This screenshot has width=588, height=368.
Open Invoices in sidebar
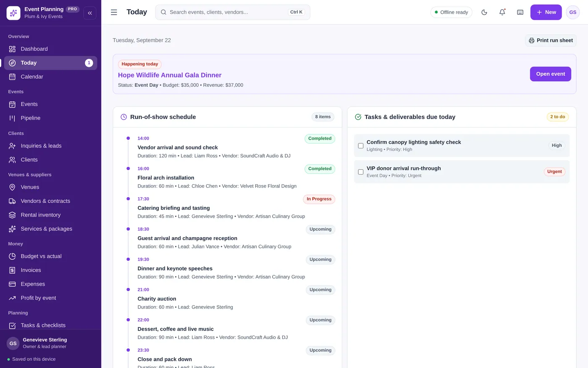click(x=51, y=270)
